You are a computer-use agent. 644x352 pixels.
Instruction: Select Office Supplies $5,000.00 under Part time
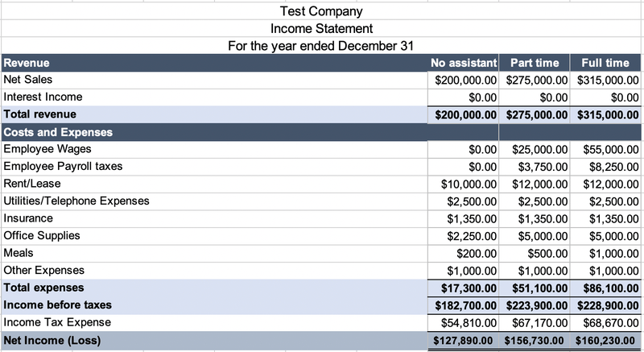(535, 236)
